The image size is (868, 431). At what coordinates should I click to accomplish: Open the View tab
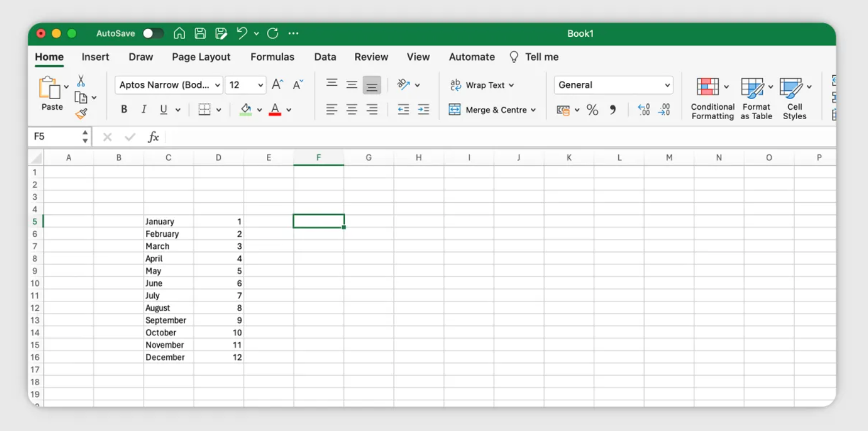(x=418, y=57)
